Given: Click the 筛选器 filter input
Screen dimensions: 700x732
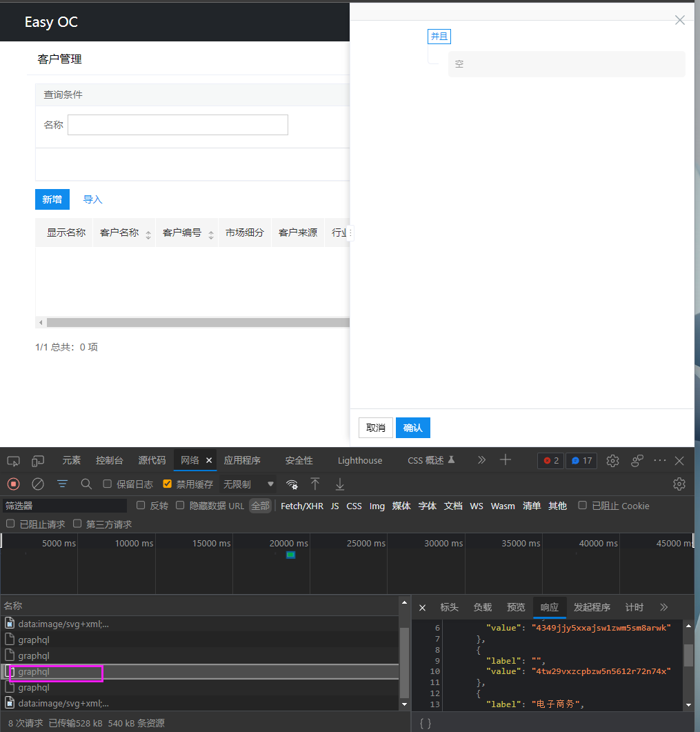Looking at the screenshot, I should tap(65, 506).
